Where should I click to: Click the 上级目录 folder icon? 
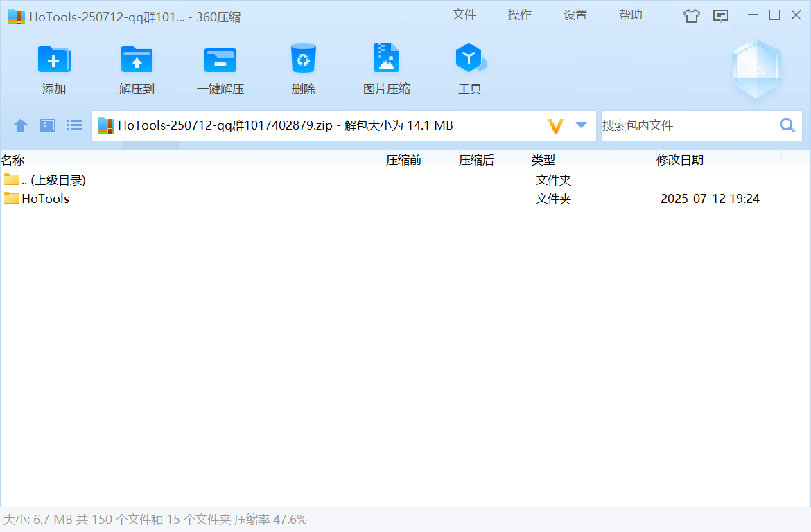[11, 179]
